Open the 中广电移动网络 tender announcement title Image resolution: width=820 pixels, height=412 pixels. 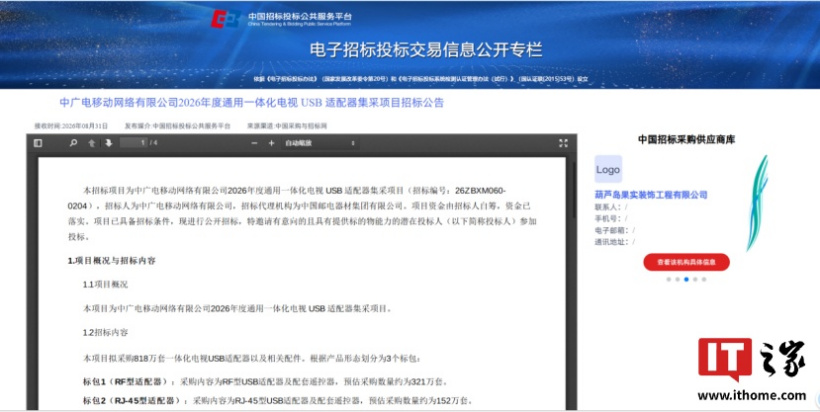[252, 102]
